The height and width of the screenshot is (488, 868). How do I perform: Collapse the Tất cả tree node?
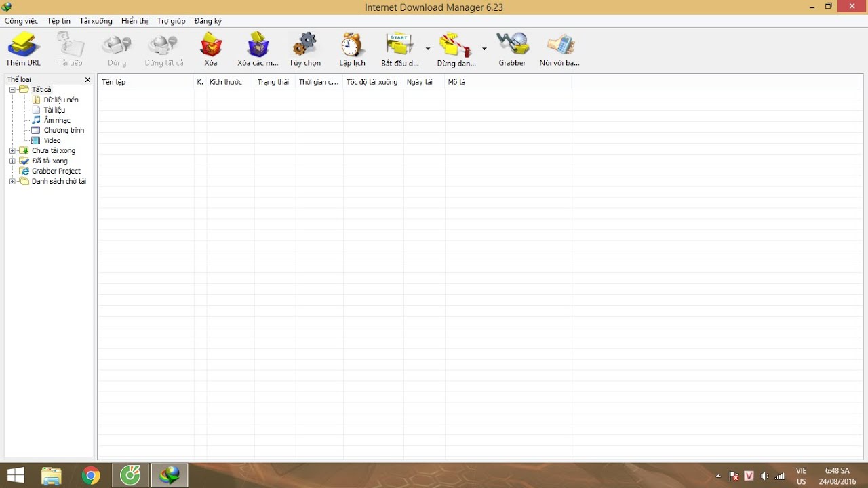pos(12,89)
